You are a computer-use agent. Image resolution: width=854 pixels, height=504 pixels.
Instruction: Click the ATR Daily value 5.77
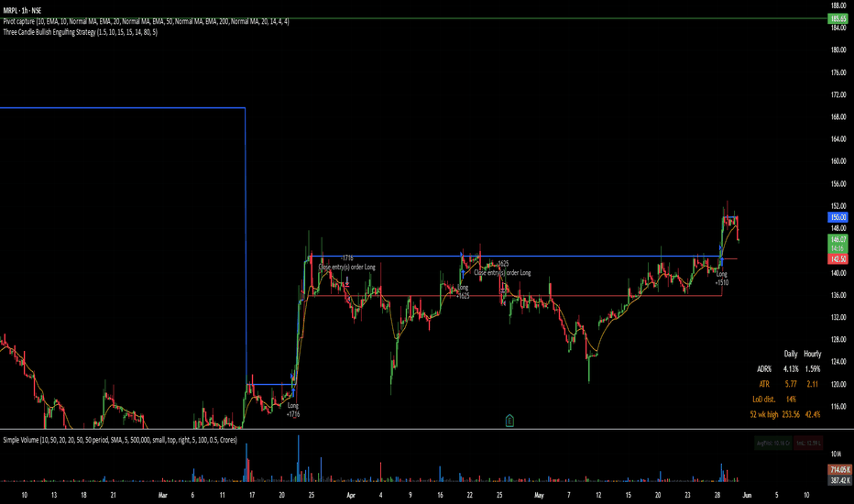point(790,384)
